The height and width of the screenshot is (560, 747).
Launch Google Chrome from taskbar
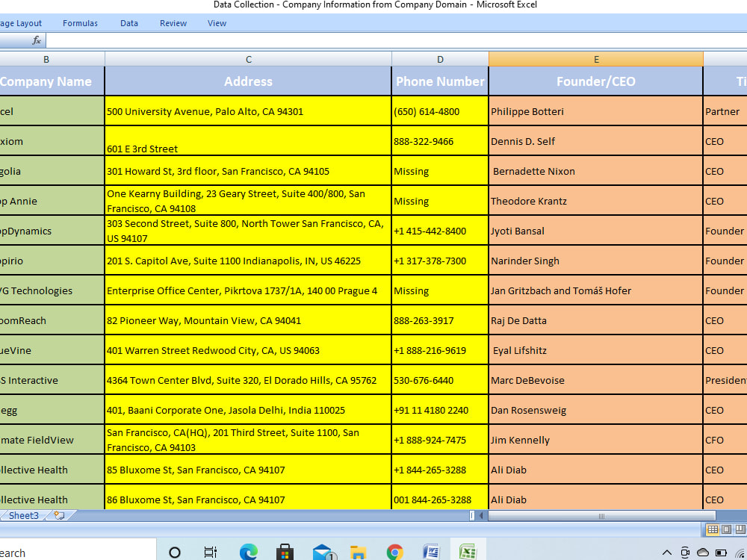click(x=394, y=553)
